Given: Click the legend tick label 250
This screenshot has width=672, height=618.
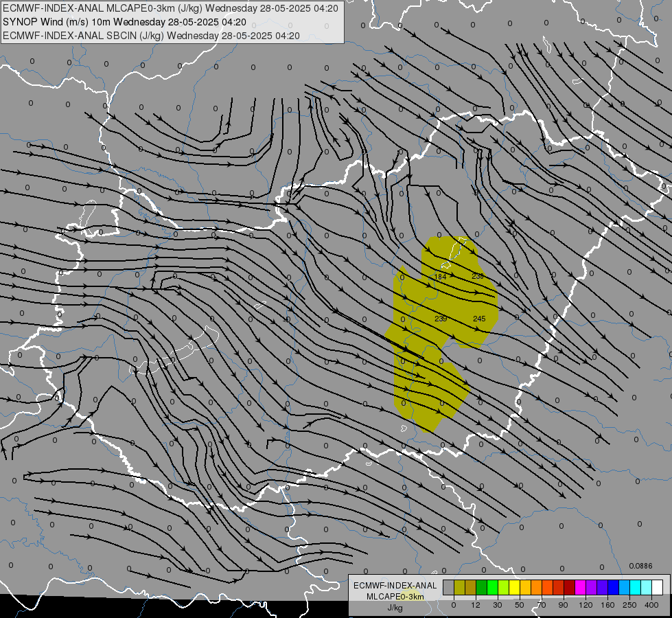Looking at the screenshot, I should point(629,605).
